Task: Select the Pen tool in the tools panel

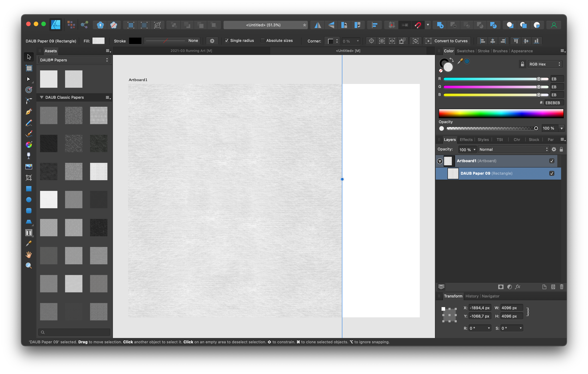Action: pyautogui.click(x=29, y=112)
